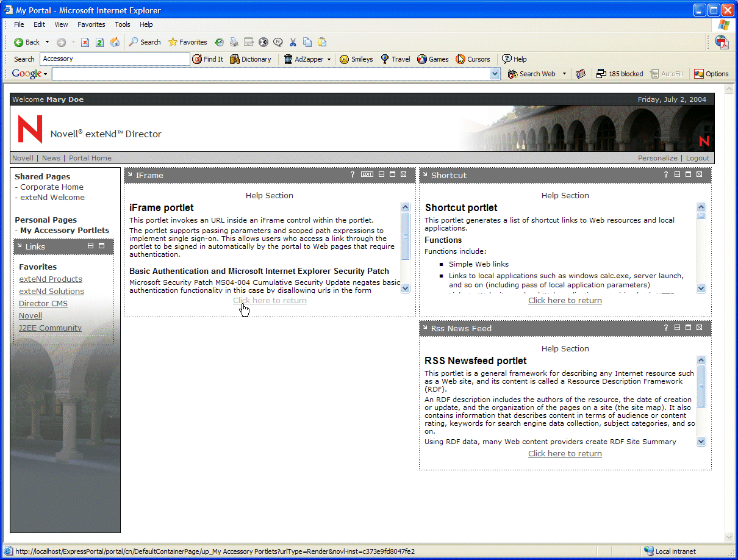Click the Accessory search input field

(115, 59)
